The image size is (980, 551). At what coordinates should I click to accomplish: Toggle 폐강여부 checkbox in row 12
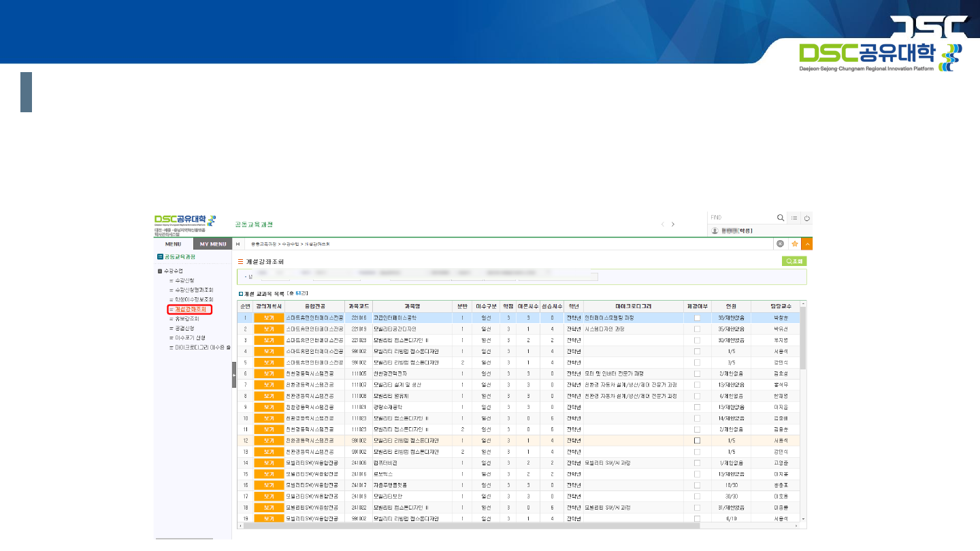(x=698, y=440)
